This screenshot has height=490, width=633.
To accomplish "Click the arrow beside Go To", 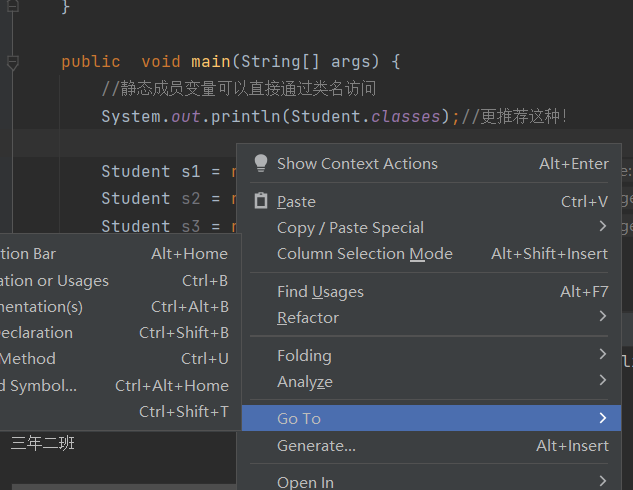I will click(x=602, y=418).
